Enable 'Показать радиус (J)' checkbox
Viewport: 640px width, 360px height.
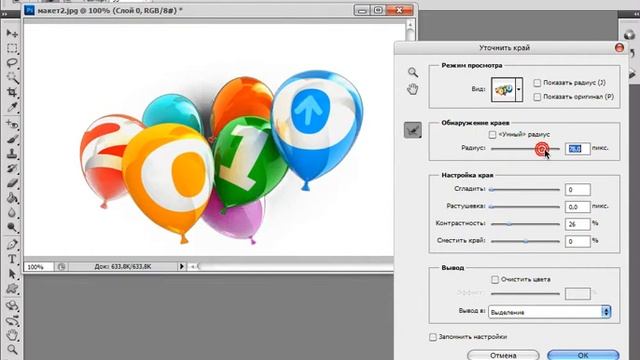tap(537, 83)
